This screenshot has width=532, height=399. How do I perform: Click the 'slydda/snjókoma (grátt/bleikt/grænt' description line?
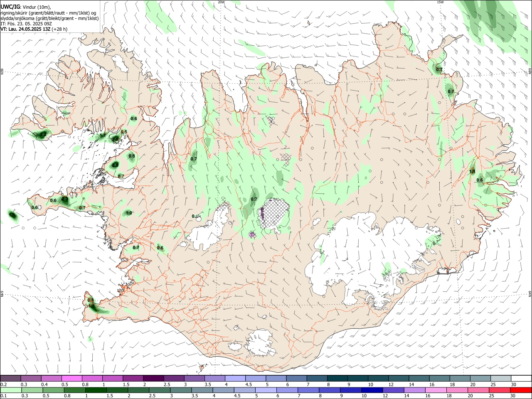[49, 18]
